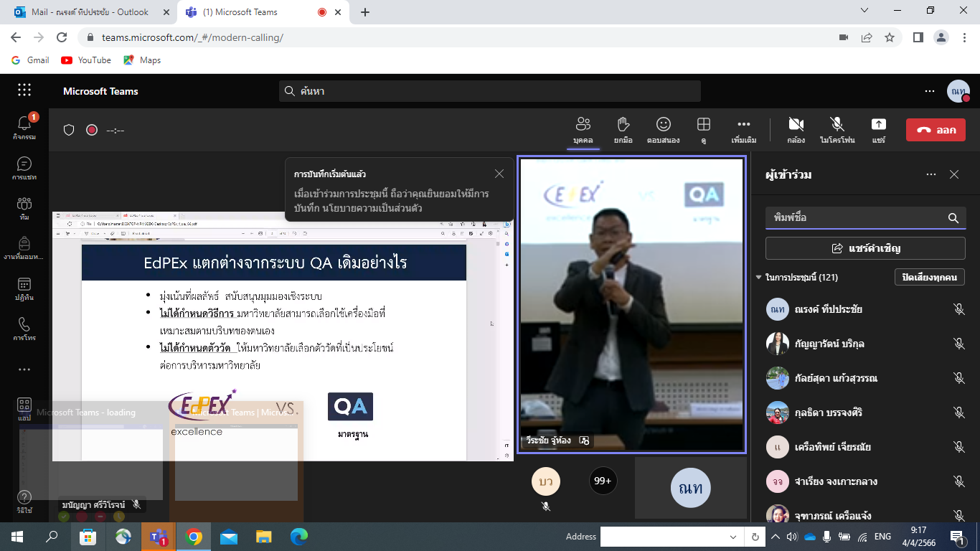Toggle mute icon for ณรงค์ ทีปประชัย

point(959,309)
